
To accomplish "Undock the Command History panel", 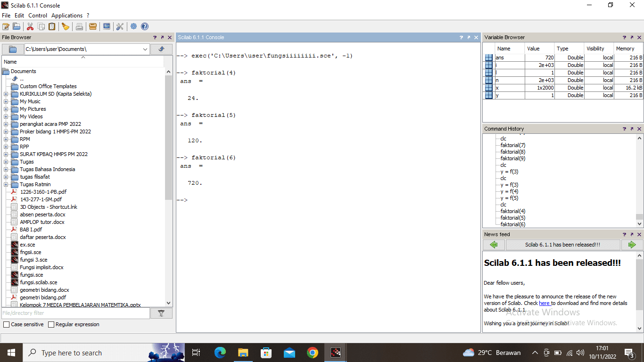I will pos(632,129).
